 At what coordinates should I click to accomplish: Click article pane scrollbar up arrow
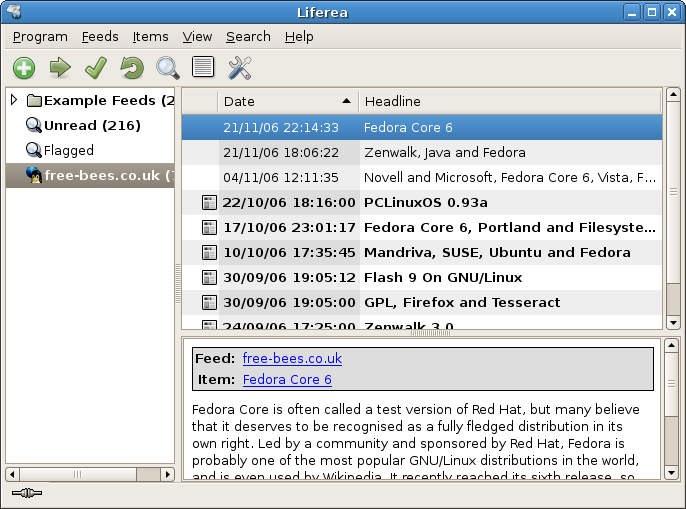pyautogui.click(x=672, y=345)
